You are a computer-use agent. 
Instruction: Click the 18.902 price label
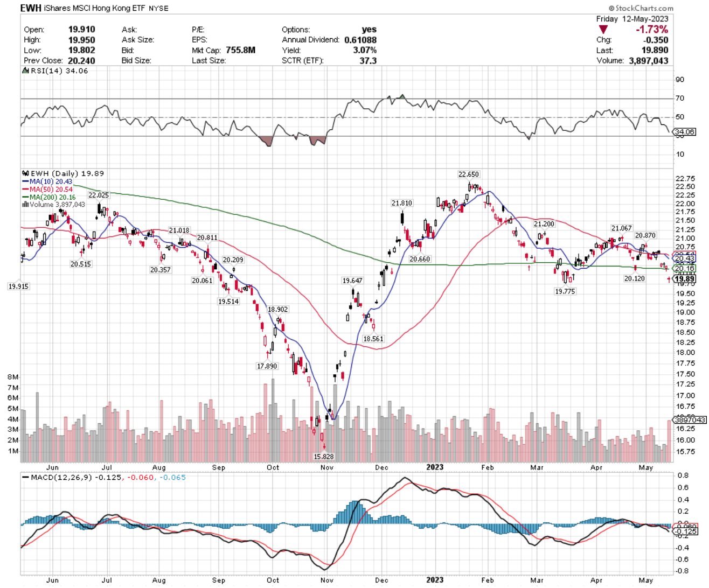[x=277, y=310]
